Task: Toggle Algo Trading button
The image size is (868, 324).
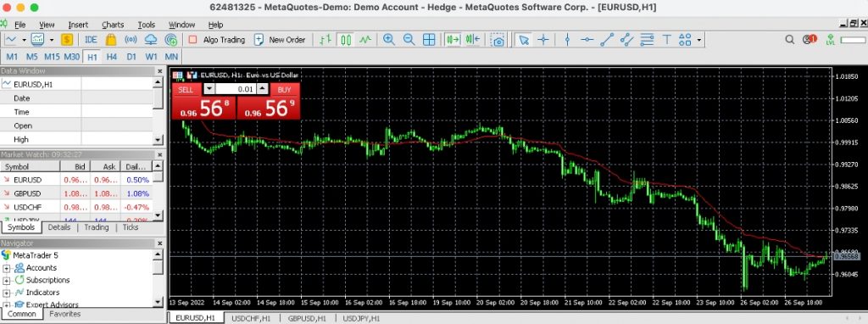Action: (x=216, y=39)
